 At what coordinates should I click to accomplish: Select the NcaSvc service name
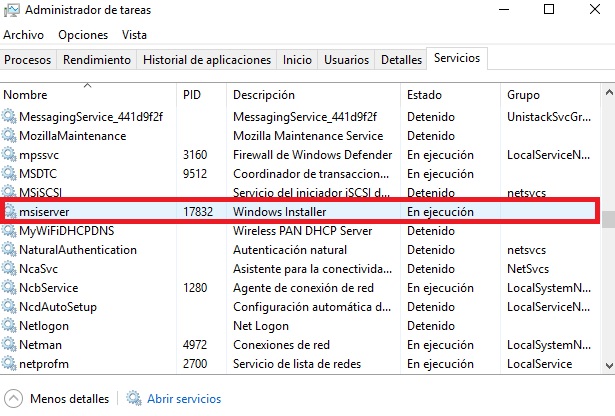pos(38,269)
